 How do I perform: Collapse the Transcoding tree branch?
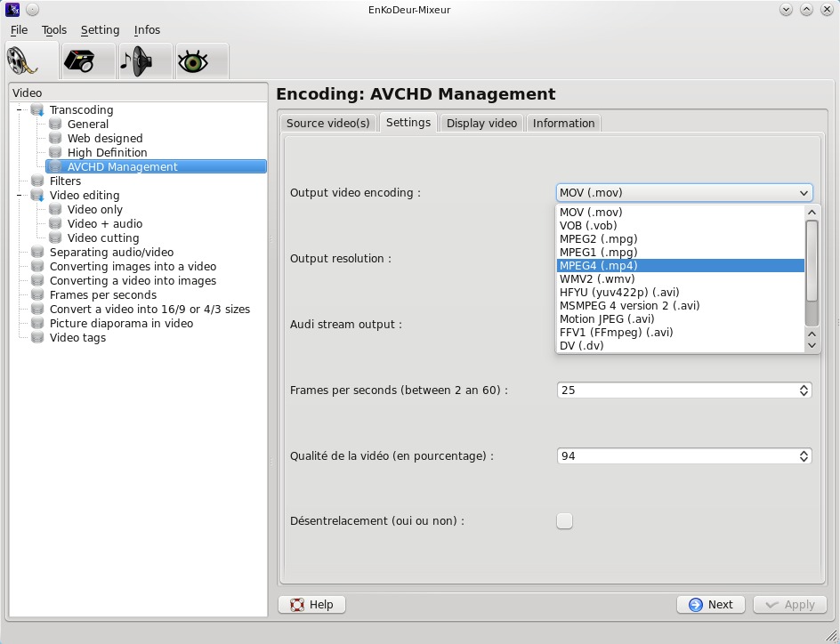[20, 109]
